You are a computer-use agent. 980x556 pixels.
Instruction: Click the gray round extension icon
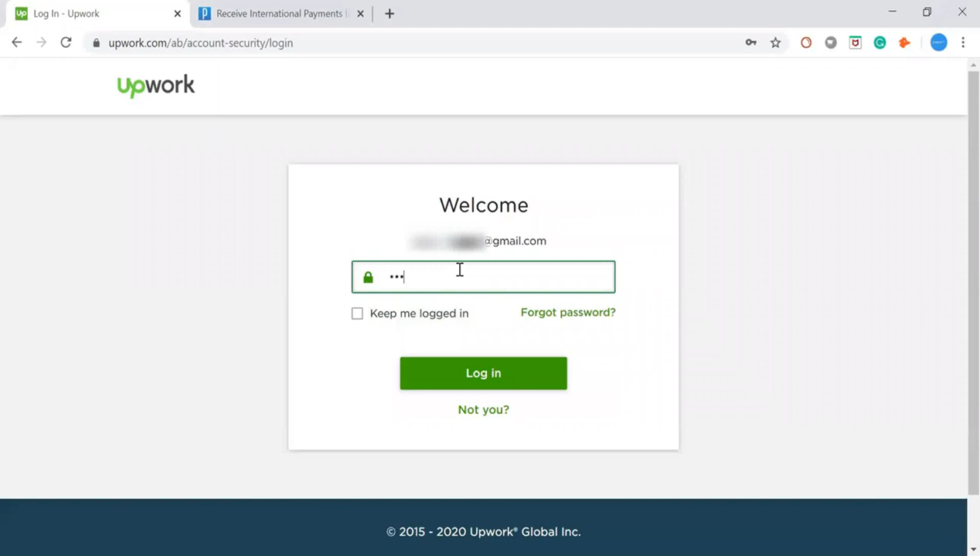[831, 43]
